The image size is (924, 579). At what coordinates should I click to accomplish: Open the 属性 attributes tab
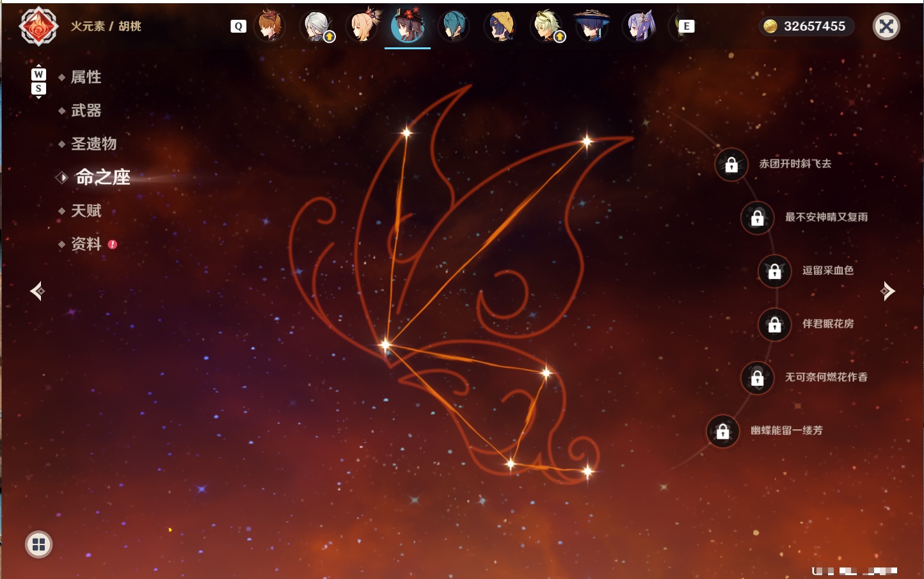86,77
